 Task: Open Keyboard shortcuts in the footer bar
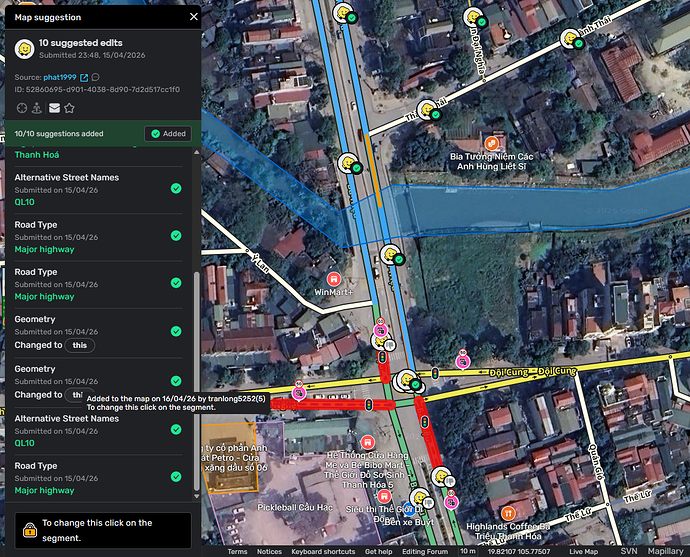pos(323,552)
